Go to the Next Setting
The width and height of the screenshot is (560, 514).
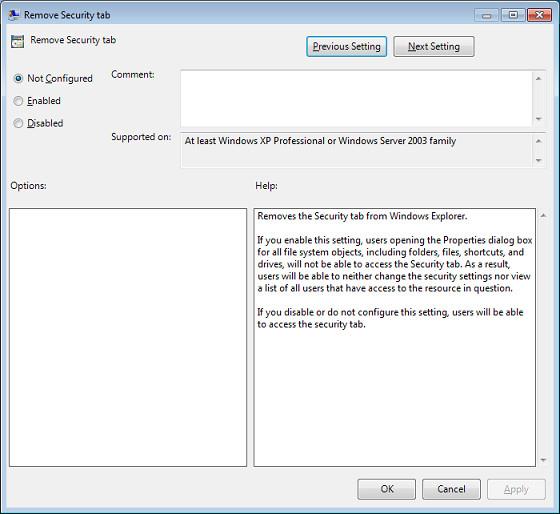(434, 46)
